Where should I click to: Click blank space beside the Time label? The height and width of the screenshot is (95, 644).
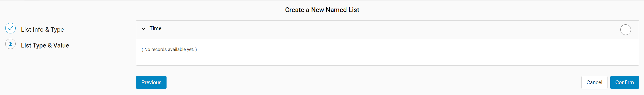pos(377,30)
